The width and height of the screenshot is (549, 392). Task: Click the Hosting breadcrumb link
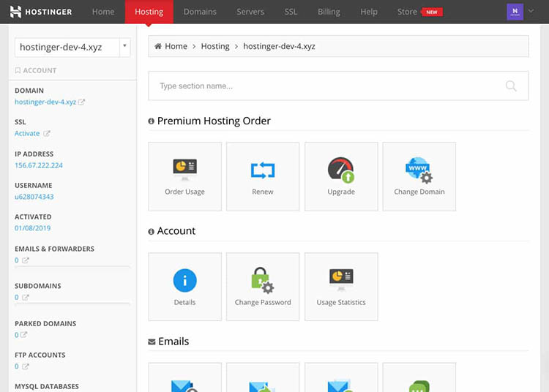pyautogui.click(x=215, y=46)
